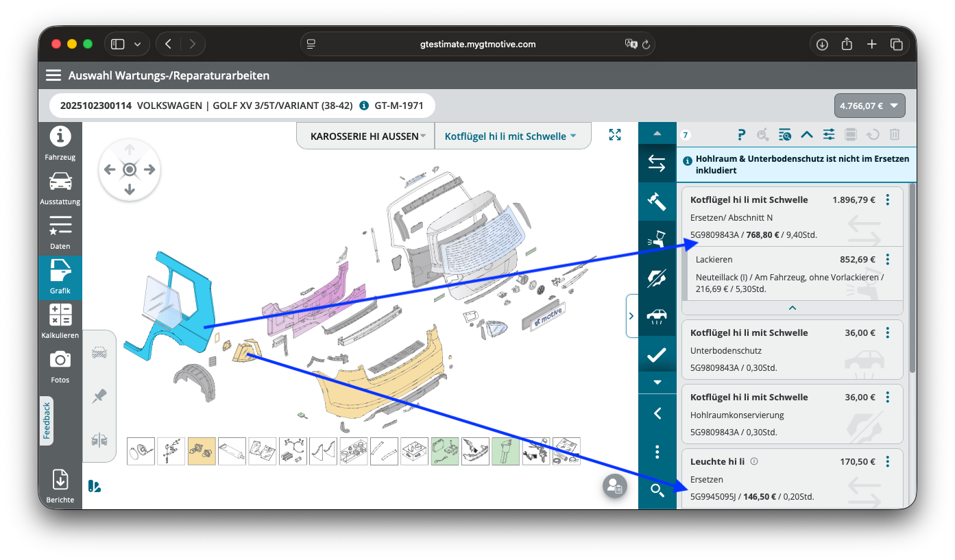Click the Feedback side button
This screenshot has width=955, height=560.
[47, 421]
